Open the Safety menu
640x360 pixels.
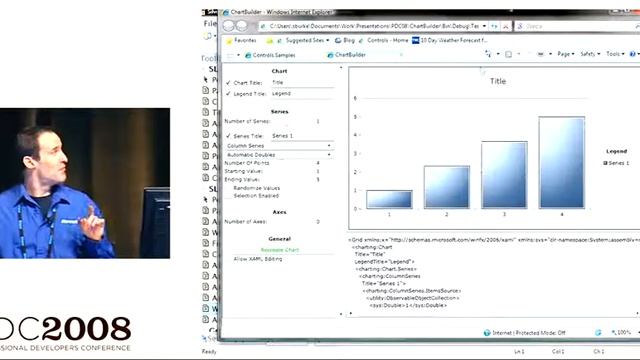point(590,54)
